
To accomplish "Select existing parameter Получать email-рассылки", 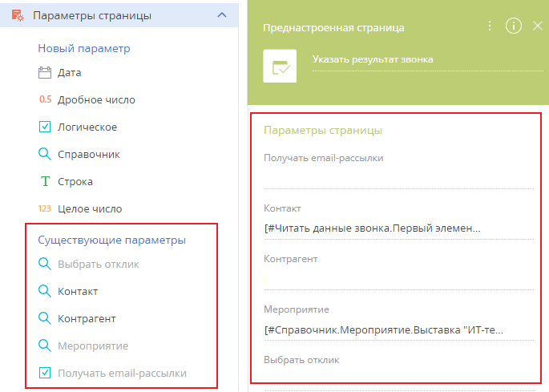I will tap(122, 374).
